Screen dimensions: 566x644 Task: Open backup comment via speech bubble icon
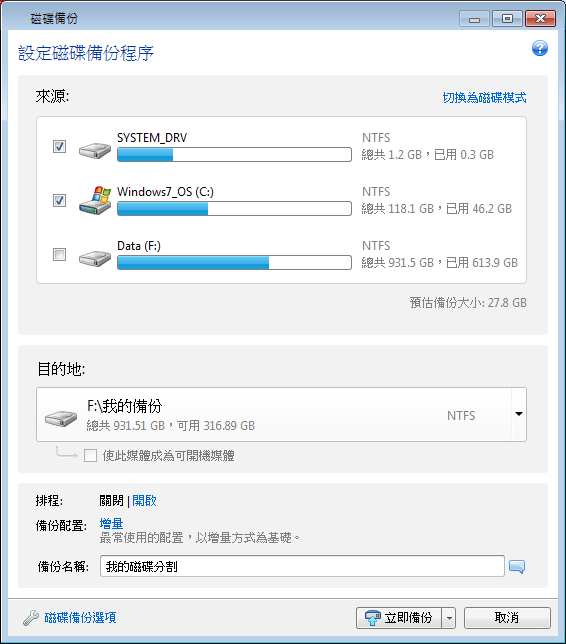click(x=517, y=567)
